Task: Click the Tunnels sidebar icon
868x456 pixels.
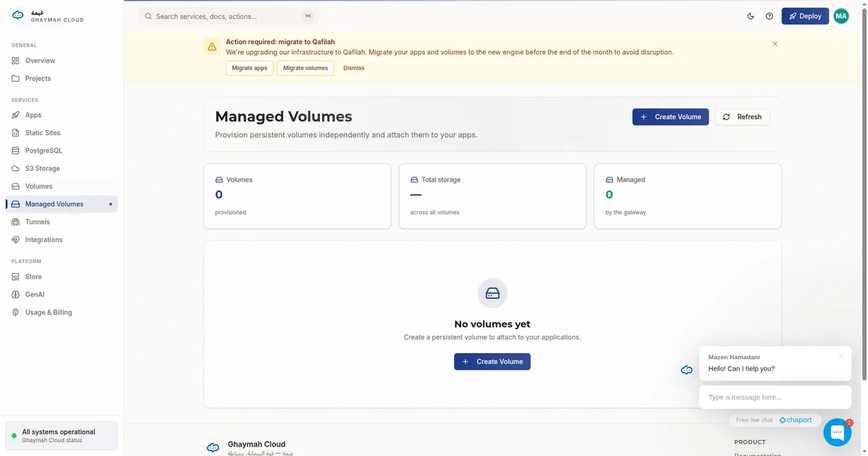Action: [16, 222]
